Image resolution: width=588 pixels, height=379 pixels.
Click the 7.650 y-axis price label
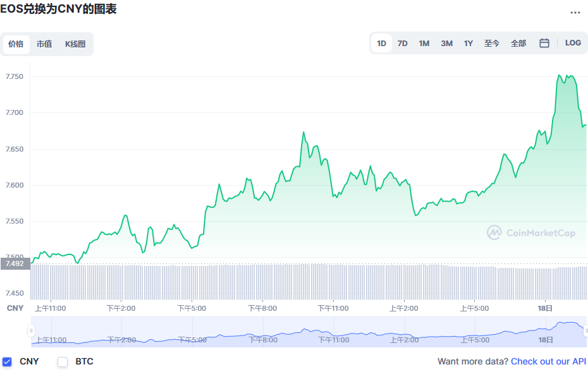point(15,150)
